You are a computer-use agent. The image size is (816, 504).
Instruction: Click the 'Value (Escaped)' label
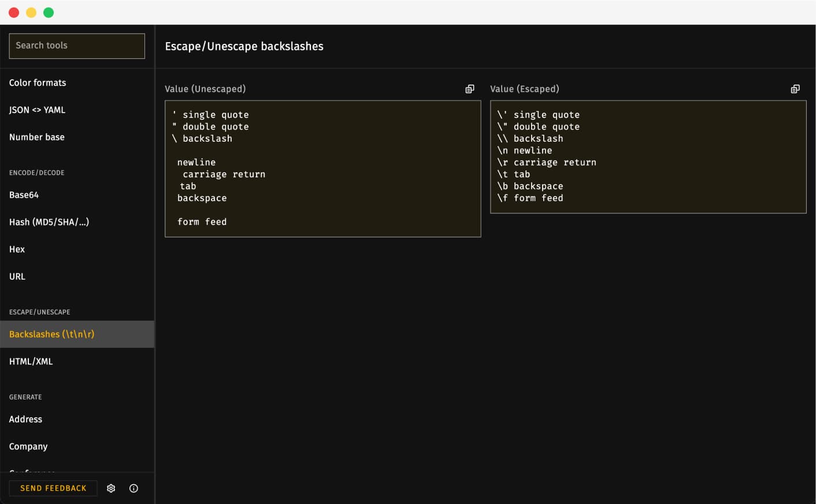coord(525,89)
